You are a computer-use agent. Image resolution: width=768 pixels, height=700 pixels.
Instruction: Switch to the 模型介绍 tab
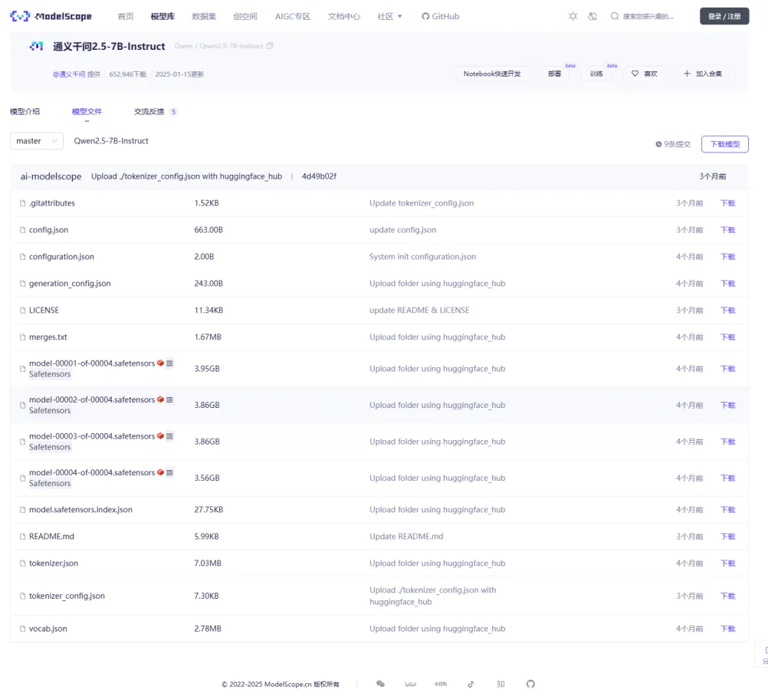coord(25,112)
